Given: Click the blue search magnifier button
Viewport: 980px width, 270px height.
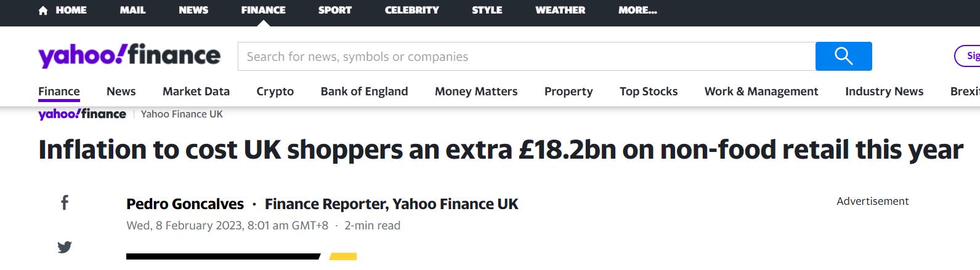Looking at the screenshot, I should click(x=843, y=57).
